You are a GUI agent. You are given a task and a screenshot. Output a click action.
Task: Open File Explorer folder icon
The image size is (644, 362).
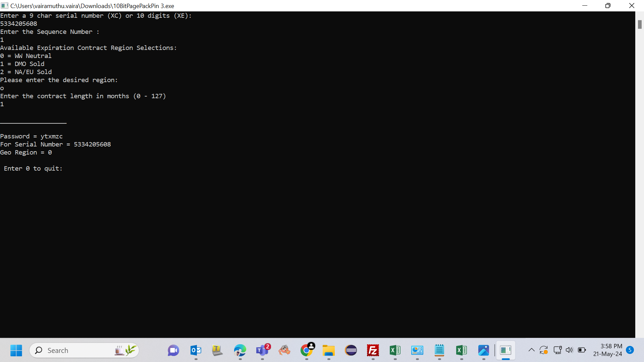329,351
